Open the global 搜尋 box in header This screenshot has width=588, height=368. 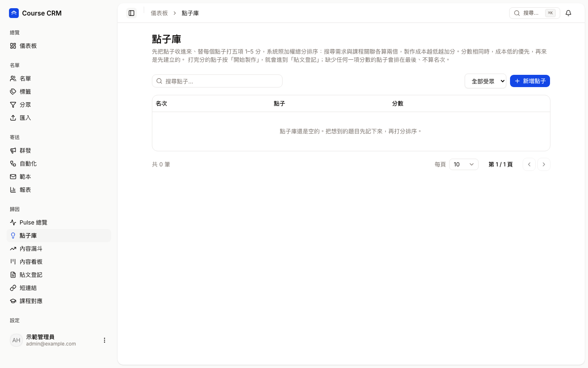pos(535,13)
